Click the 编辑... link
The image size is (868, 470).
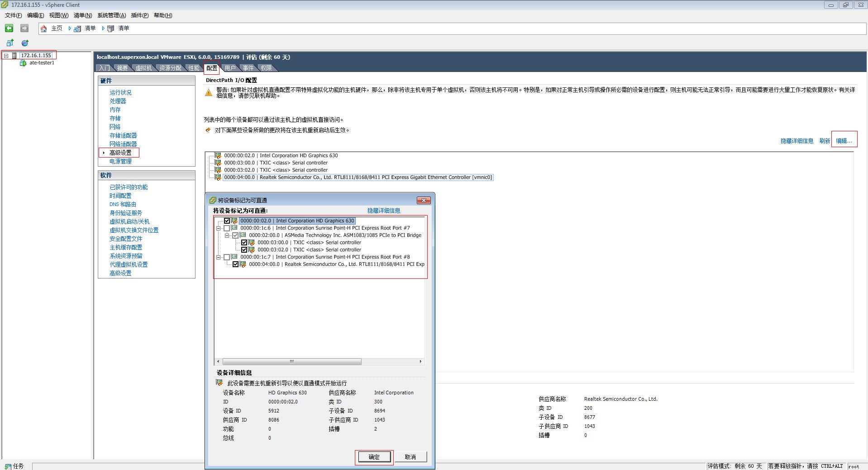click(x=844, y=141)
